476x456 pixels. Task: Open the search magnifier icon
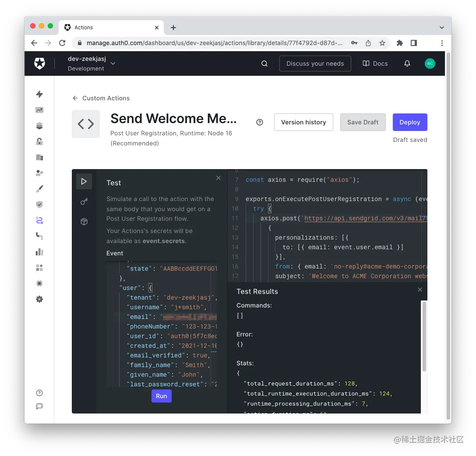point(264,63)
